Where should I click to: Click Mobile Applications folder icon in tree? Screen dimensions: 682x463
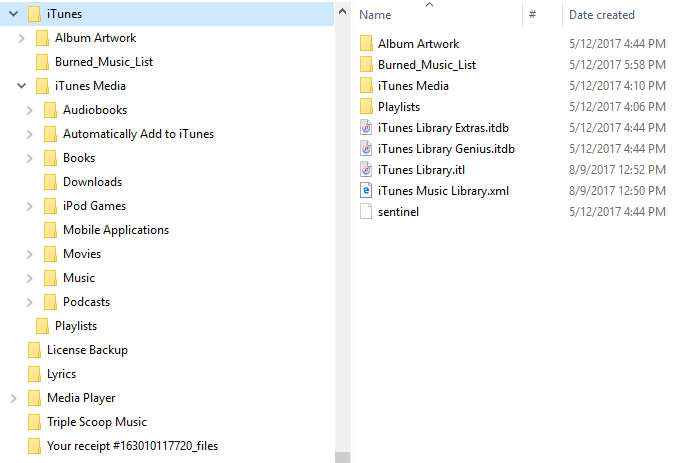50,230
